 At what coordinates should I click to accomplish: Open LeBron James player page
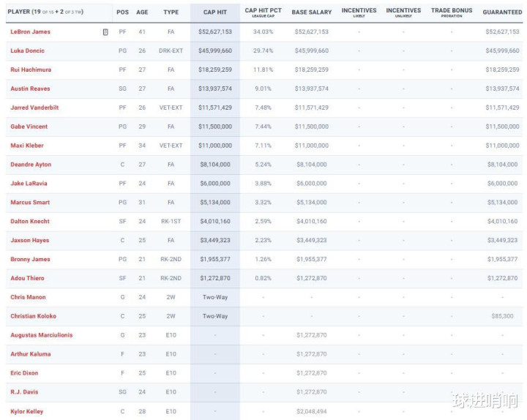[30, 32]
